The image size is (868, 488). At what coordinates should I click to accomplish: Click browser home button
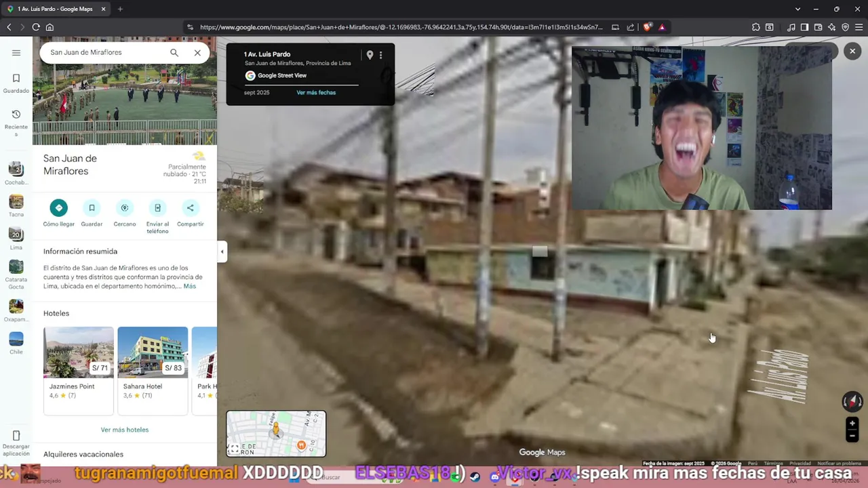50,27
